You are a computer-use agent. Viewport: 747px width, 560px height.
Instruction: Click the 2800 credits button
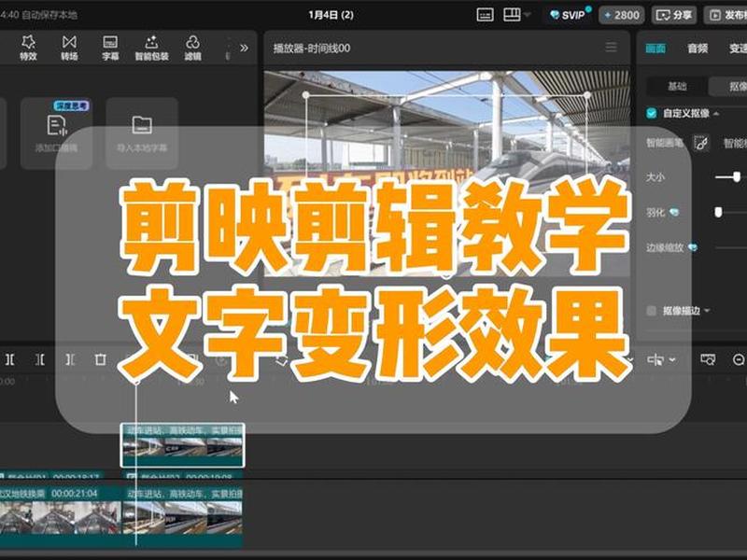621,15
